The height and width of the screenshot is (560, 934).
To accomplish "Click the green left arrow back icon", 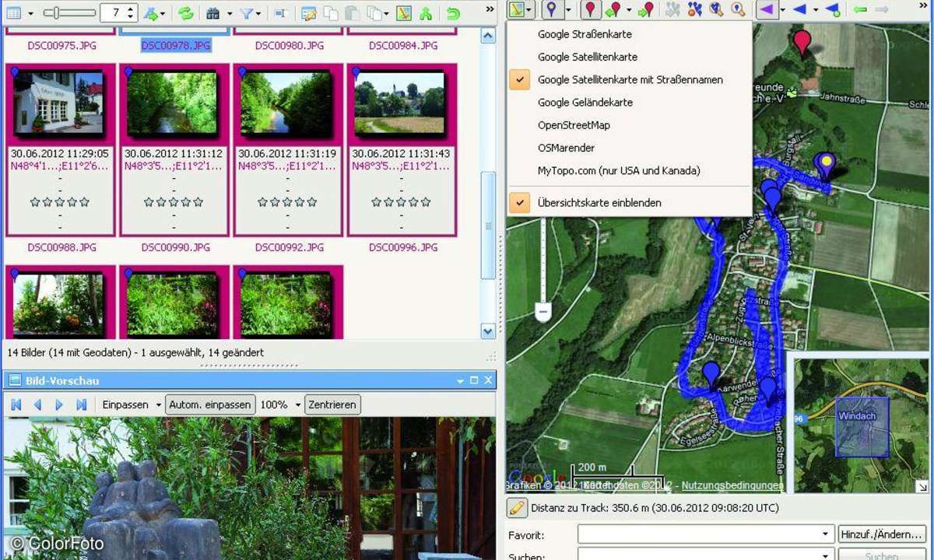I will point(860,10).
